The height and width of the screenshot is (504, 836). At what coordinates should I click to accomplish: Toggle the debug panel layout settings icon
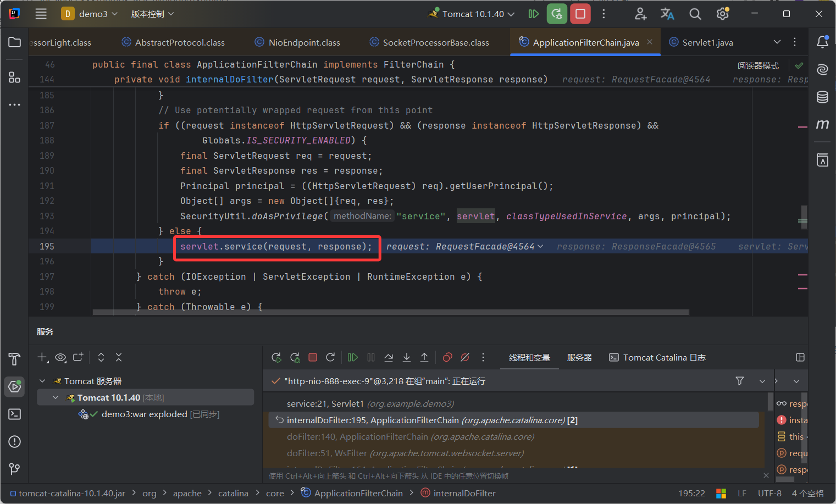click(800, 358)
